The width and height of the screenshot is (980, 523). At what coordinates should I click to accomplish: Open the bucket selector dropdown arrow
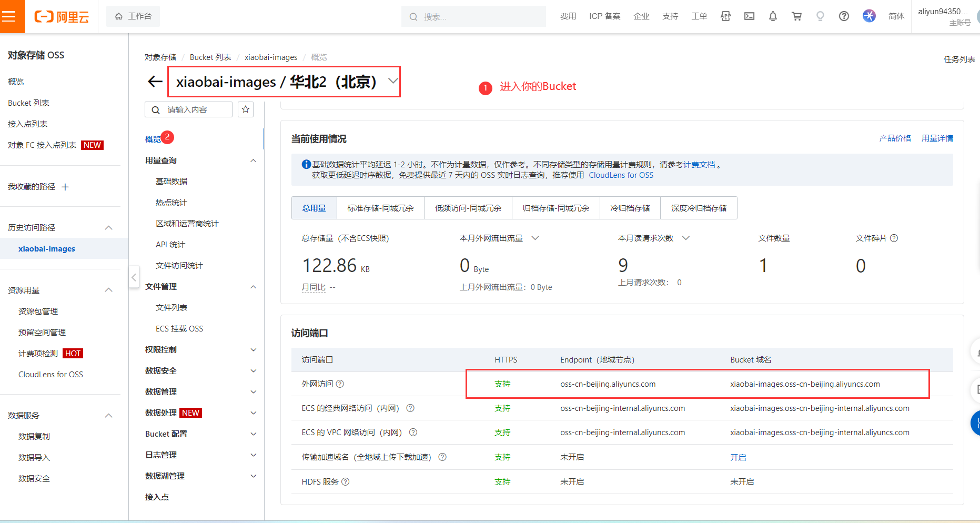392,81
